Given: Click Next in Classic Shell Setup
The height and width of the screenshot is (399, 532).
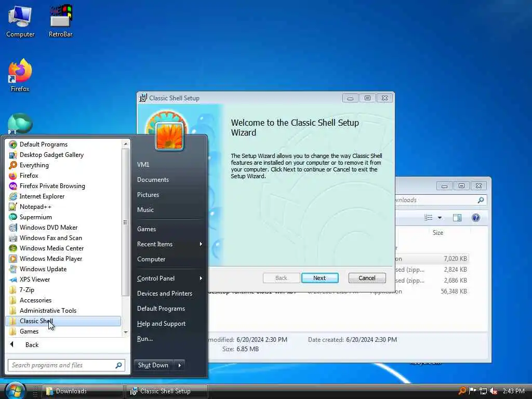Looking at the screenshot, I should point(320,278).
